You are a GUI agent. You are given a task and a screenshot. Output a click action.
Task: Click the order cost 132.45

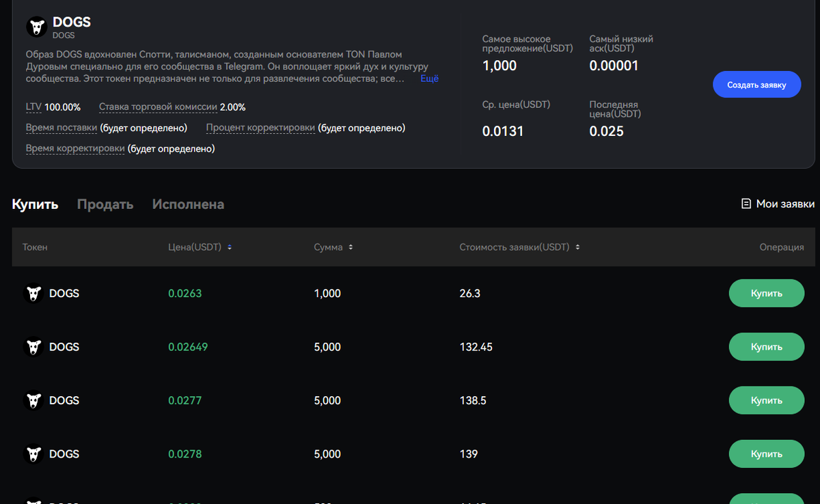click(x=476, y=347)
